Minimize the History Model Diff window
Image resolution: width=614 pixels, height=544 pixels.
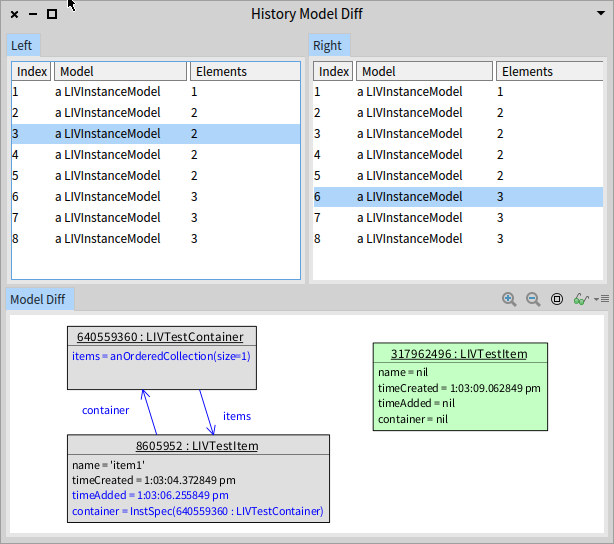point(33,14)
